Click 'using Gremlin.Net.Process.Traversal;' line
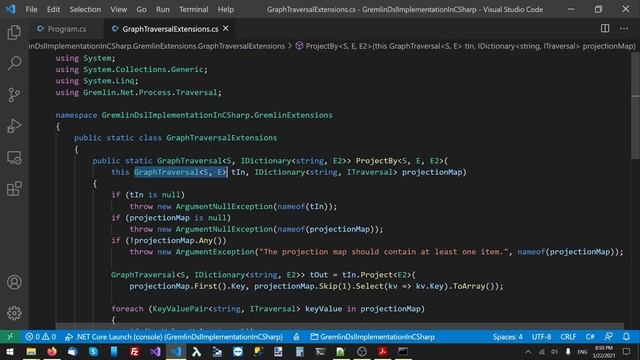The width and height of the screenshot is (640, 360). [x=138, y=92]
